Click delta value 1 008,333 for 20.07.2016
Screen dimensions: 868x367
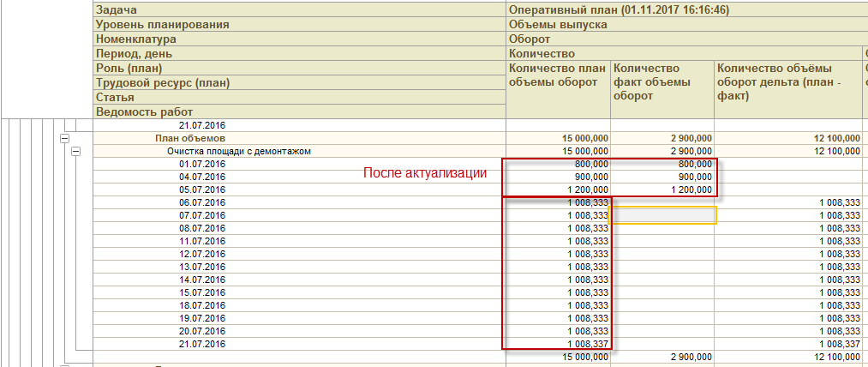841,331
